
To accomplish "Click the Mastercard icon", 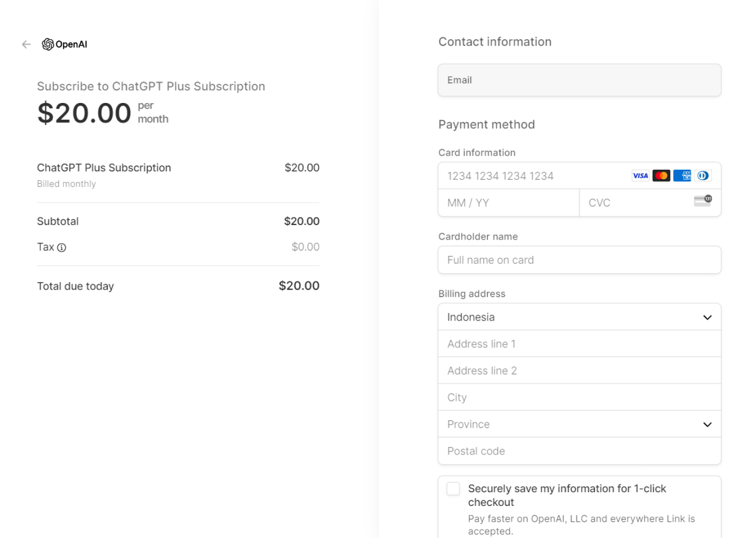I will pyautogui.click(x=661, y=176).
